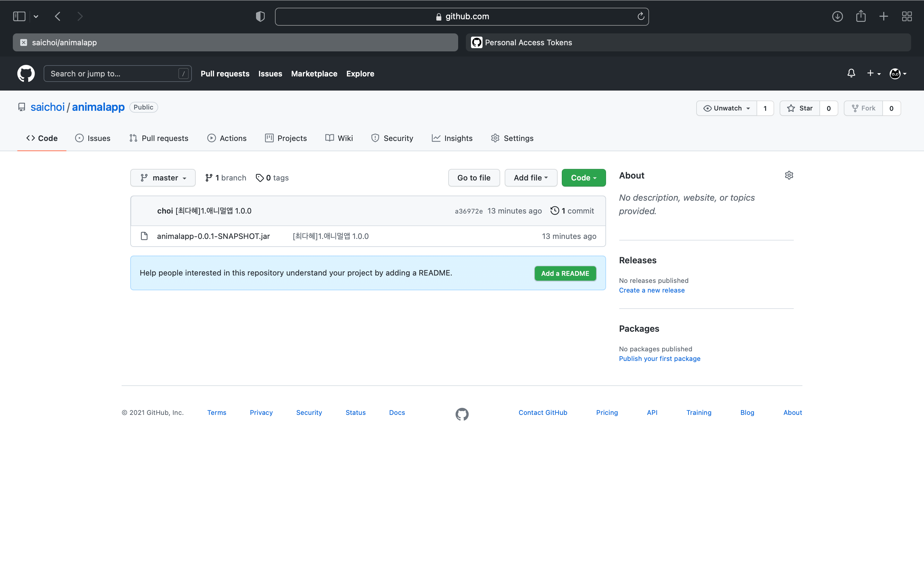Viewport: 924px width, 578px height.
Task: Open footer Pricing link
Action: [x=607, y=413]
